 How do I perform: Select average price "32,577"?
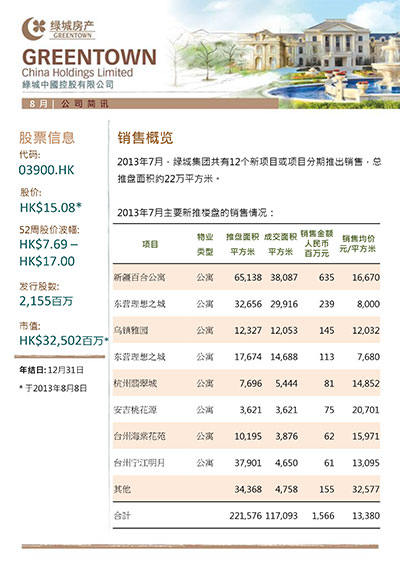pyautogui.click(x=366, y=489)
